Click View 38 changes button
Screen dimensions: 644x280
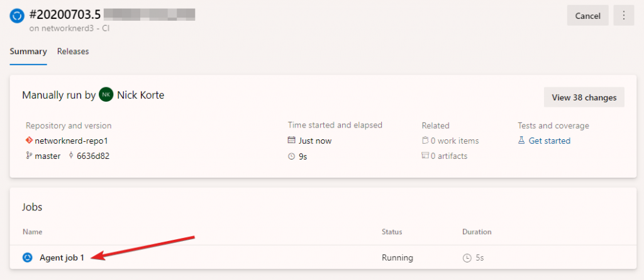click(584, 97)
